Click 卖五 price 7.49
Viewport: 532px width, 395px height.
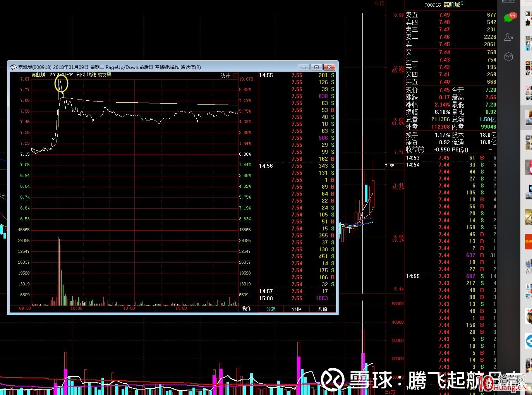(444, 15)
